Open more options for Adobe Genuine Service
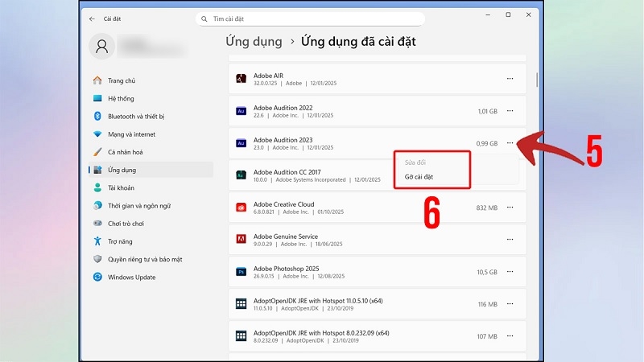 click(x=510, y=239)
